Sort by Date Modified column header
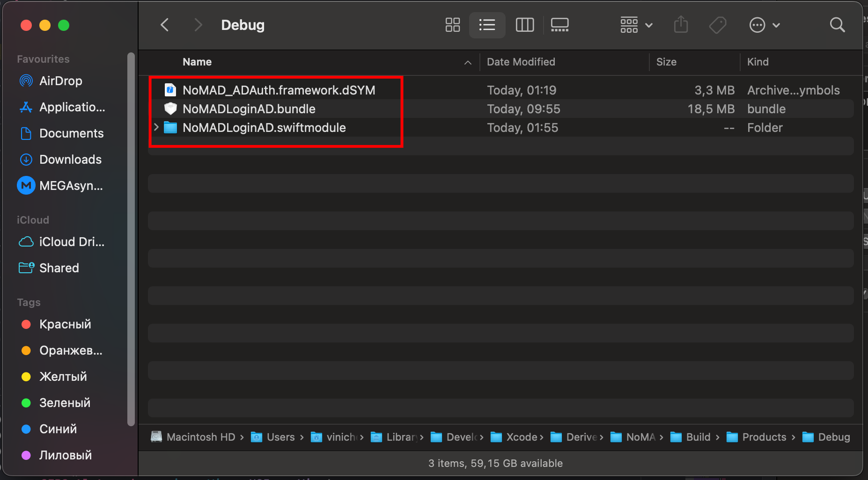Screen dimensions: 868x480 (x=521, y=62)
